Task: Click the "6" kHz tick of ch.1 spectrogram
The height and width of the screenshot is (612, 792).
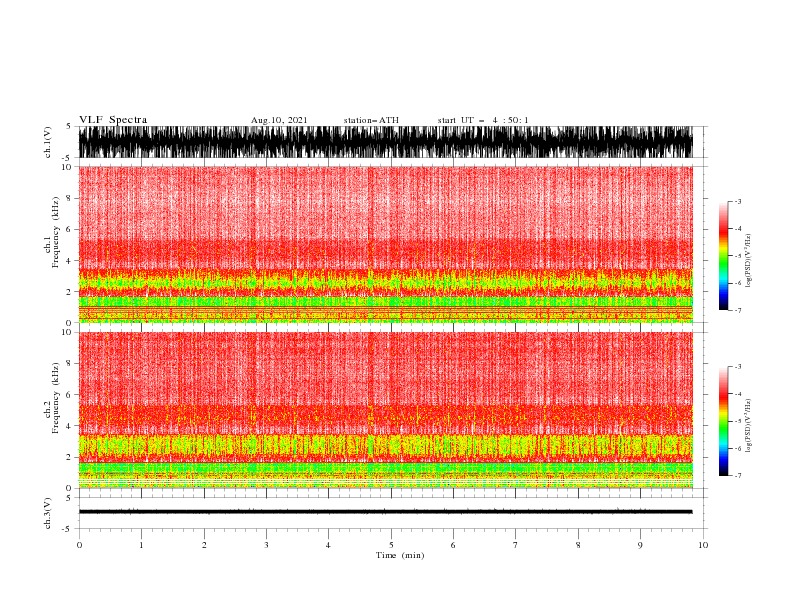Action: point(70,229)
